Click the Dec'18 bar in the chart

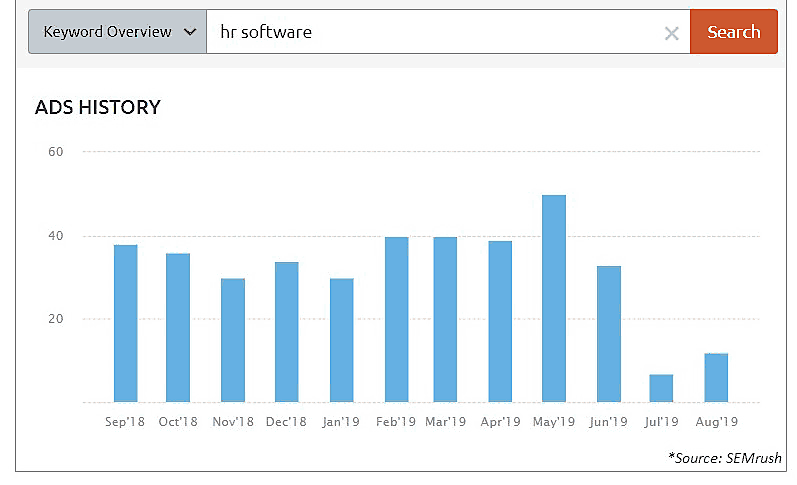click(286, 332)
